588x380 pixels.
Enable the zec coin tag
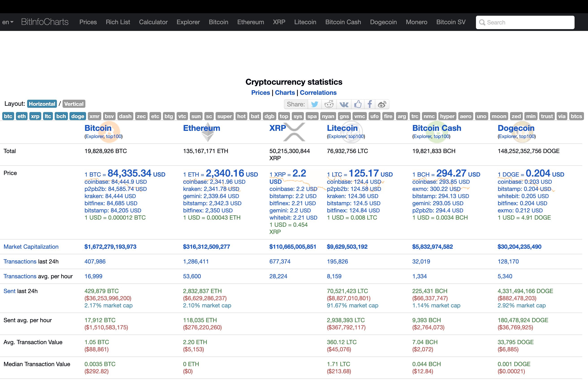(x=141, y=116)
